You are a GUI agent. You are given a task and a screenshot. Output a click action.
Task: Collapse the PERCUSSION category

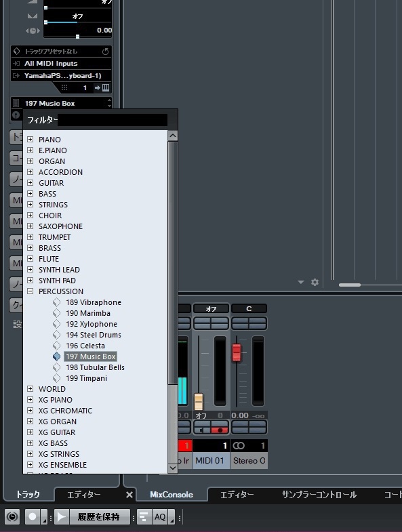point(31,291)
